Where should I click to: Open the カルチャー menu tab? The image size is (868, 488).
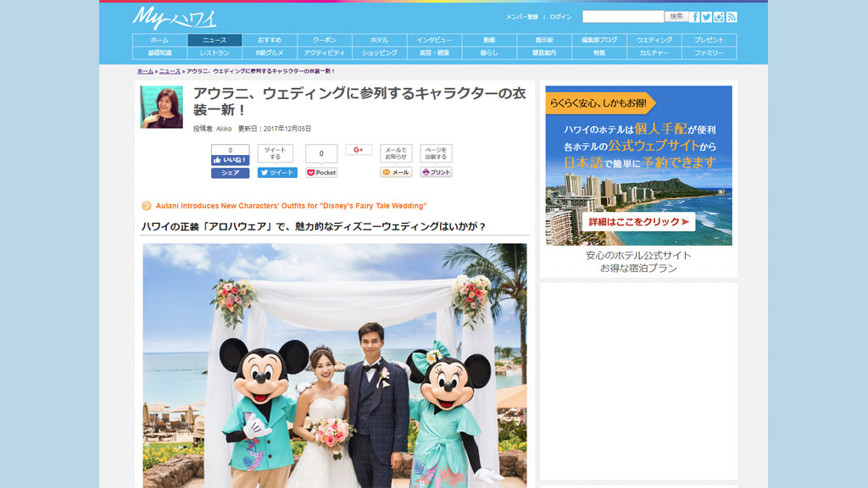pyautogui.click(x=654, y=53)
